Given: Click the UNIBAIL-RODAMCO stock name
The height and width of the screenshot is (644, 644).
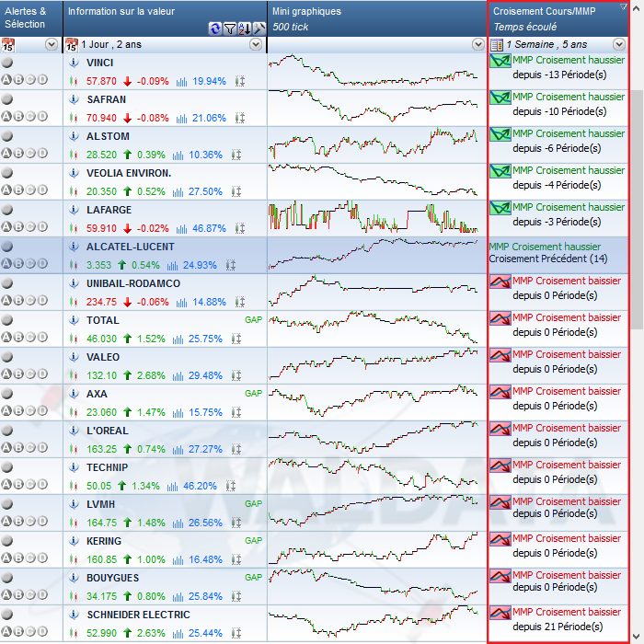Looking at the screenshot, I should 133,283.
